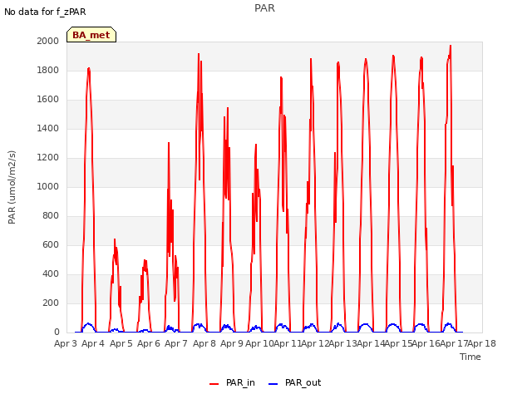Click the PAR chart title
Viewport: 532px width, 399px height.
pos(264,8)
